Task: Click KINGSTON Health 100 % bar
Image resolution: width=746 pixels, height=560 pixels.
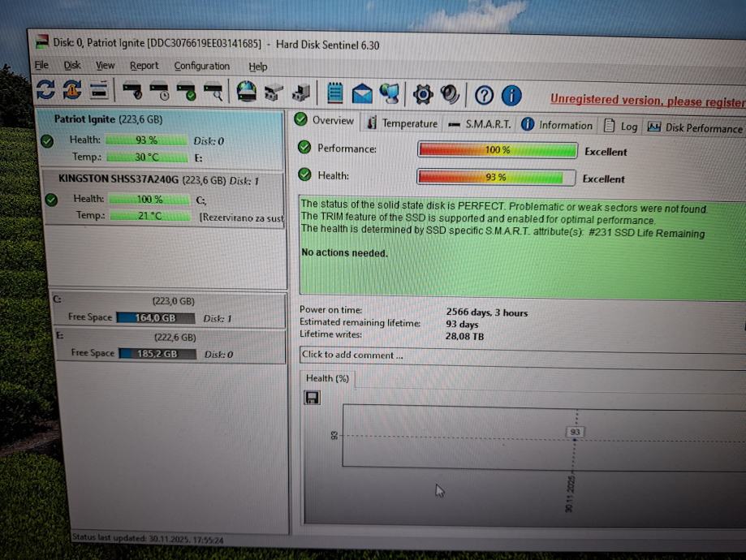Action: tap(149, 200)
